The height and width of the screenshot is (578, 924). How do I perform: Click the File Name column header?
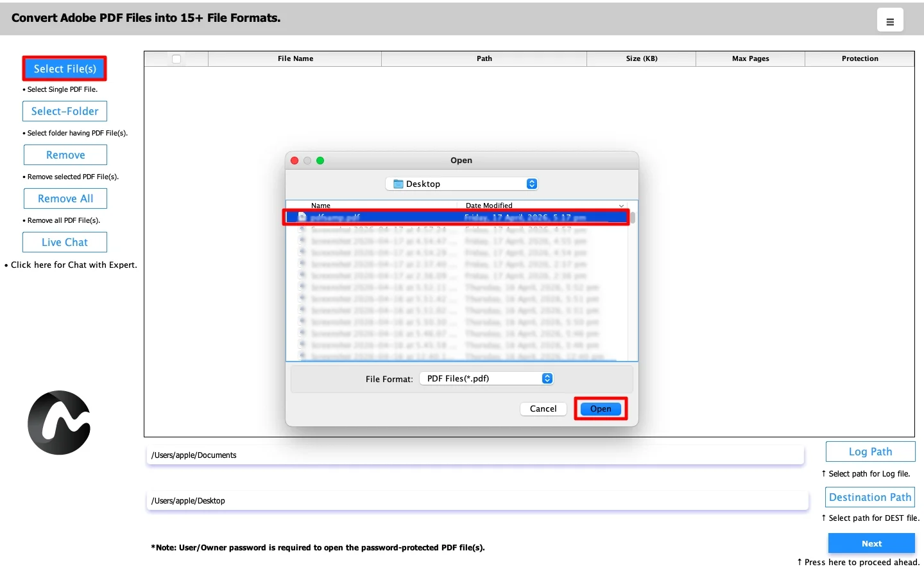click(x=295, y=58)
